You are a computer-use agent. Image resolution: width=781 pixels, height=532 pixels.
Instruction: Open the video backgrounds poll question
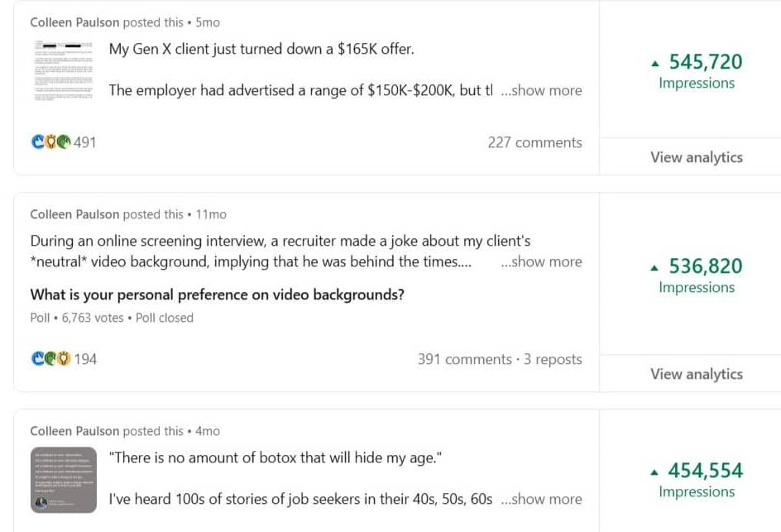pos(217,295)
